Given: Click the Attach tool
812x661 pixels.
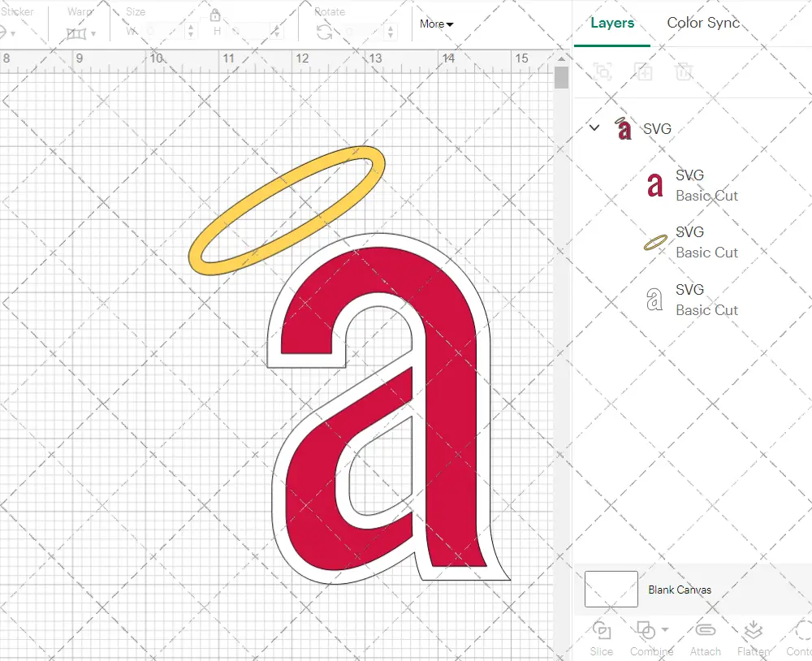Looking at the screenshot, I should (x=706, y=639).
